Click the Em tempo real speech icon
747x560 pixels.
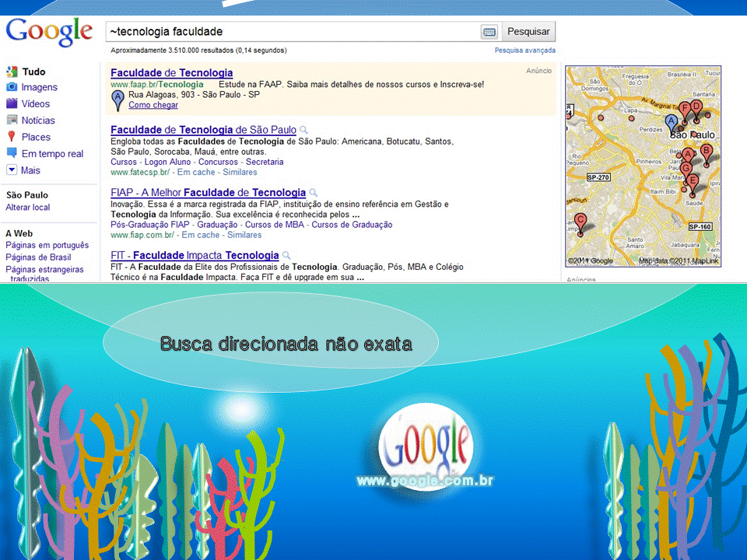(x=12, y=153)
